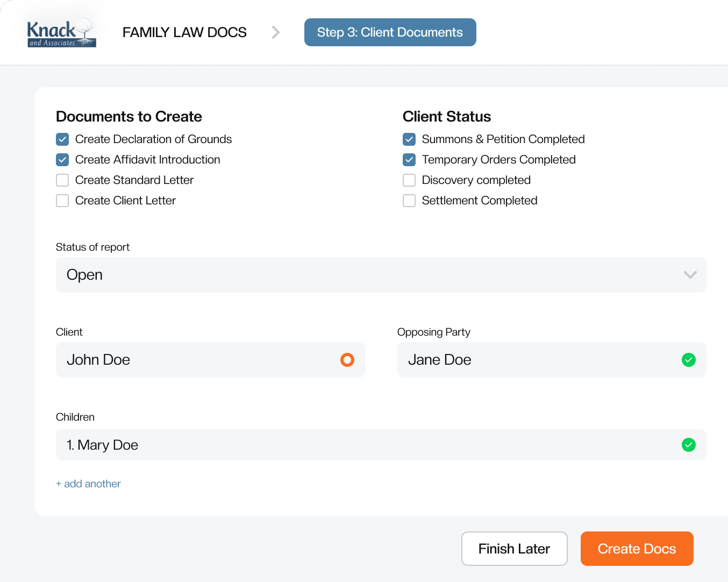Click the breadcrumb chevron arrow icon
Viewport: 728px width, 582px height.
click(x=276, y=32)
